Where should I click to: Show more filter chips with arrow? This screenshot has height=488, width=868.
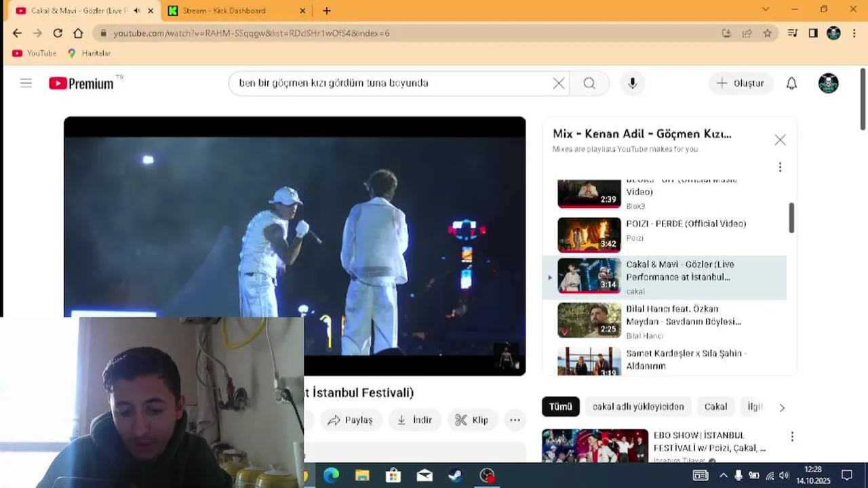[x=782, y=407]
